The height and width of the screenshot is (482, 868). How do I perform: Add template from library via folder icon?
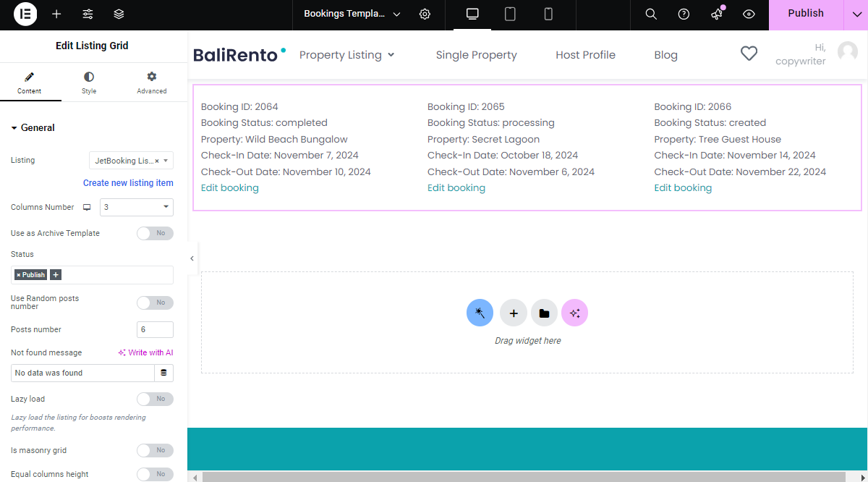pos(544,313)
